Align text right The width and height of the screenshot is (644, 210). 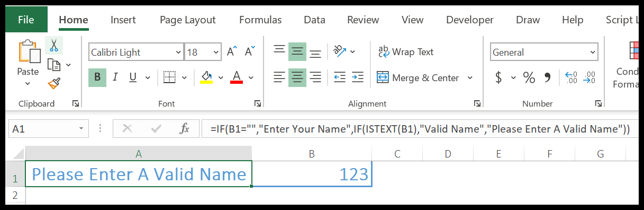[315, 77]
